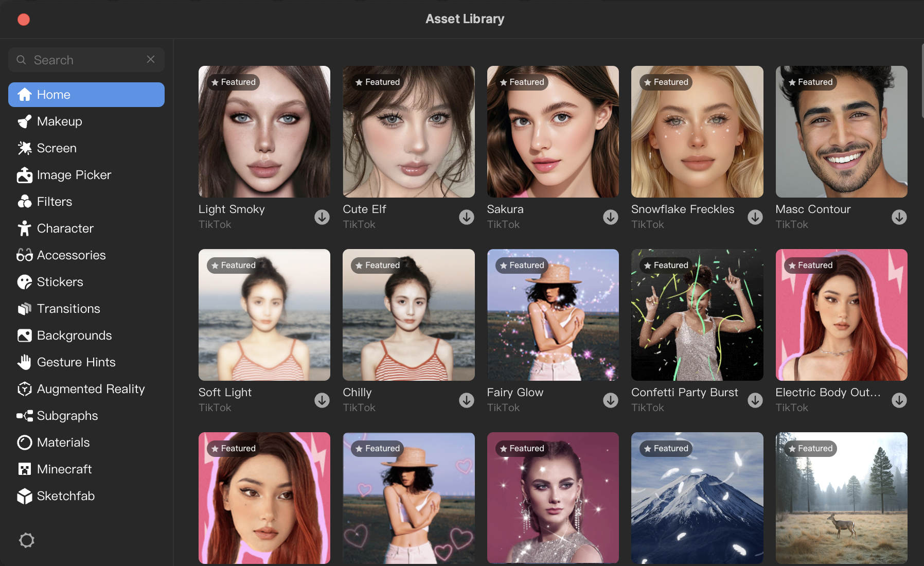Open the Electric Body Outline thumbnail
The image size is (924, 566).
pos(842,315)
